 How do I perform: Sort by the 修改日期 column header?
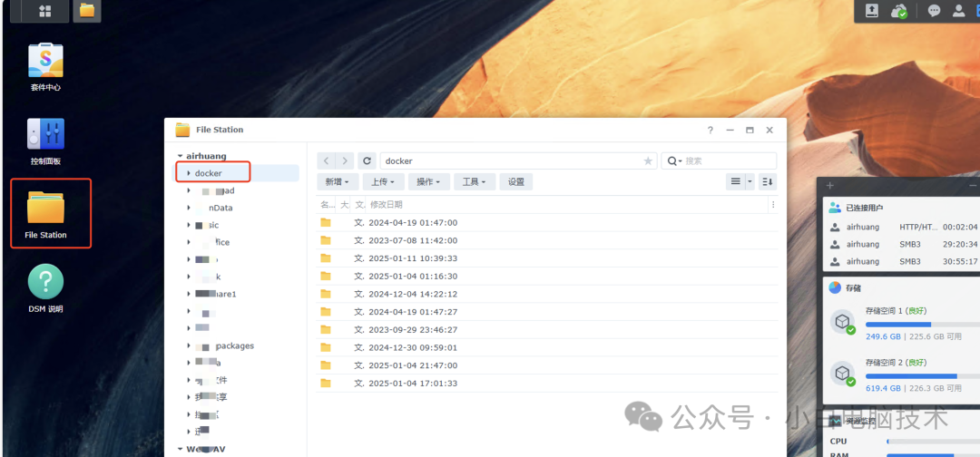tap(387, 205)
